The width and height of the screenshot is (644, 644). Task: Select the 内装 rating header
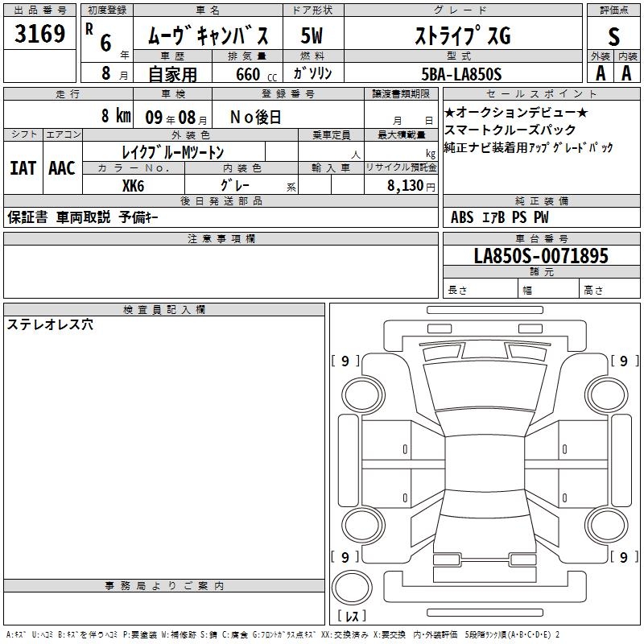628,56
